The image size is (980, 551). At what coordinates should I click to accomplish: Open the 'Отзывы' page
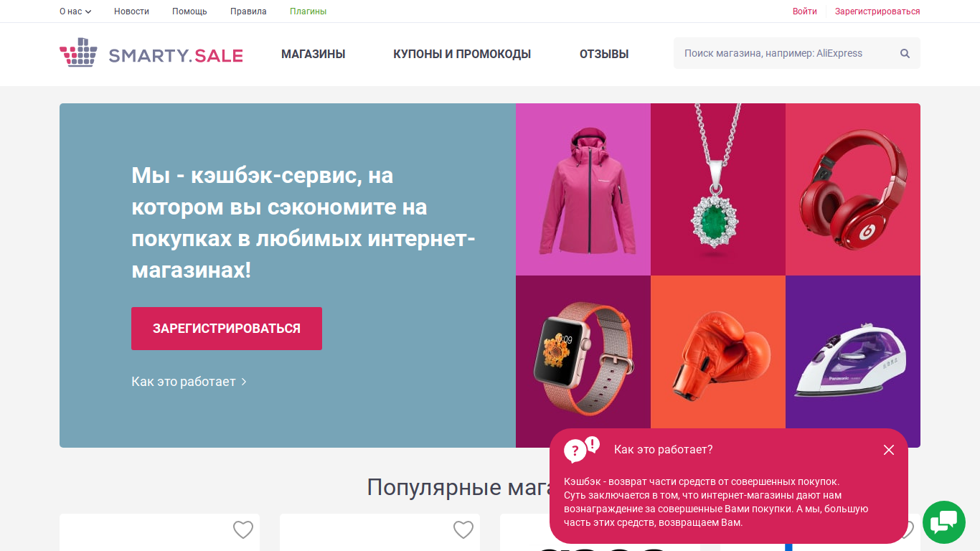tap(604, 54)
